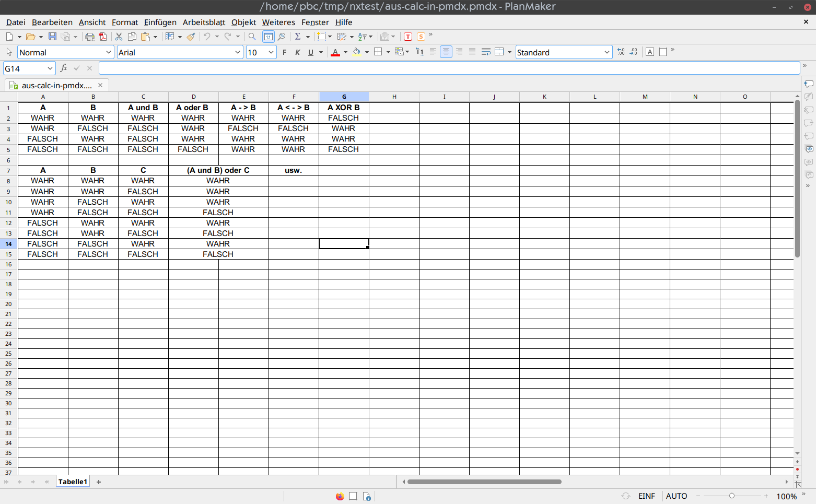Viewport: 816px width, 504px height.
Task: Click the document info icon in status bar
Action: [x=367, y=496]
